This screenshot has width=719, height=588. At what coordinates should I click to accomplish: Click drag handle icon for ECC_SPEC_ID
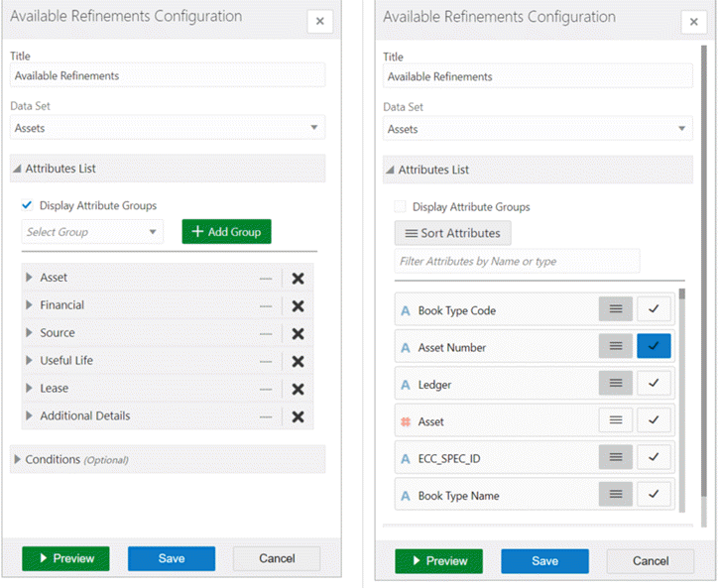[x=616, y=458]
